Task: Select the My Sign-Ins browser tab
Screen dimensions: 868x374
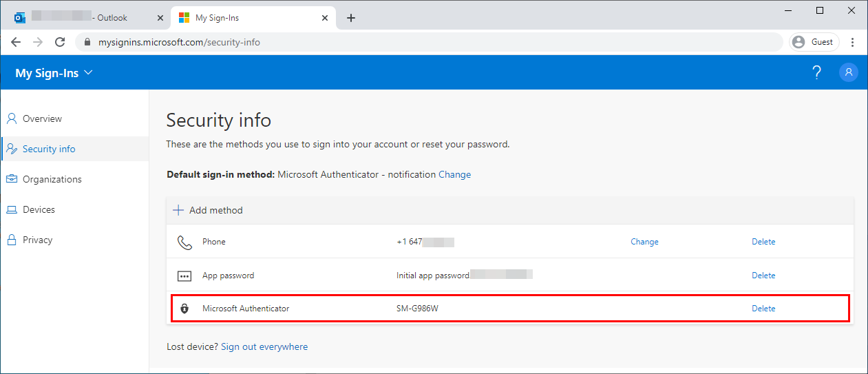Action: [254, 18]
